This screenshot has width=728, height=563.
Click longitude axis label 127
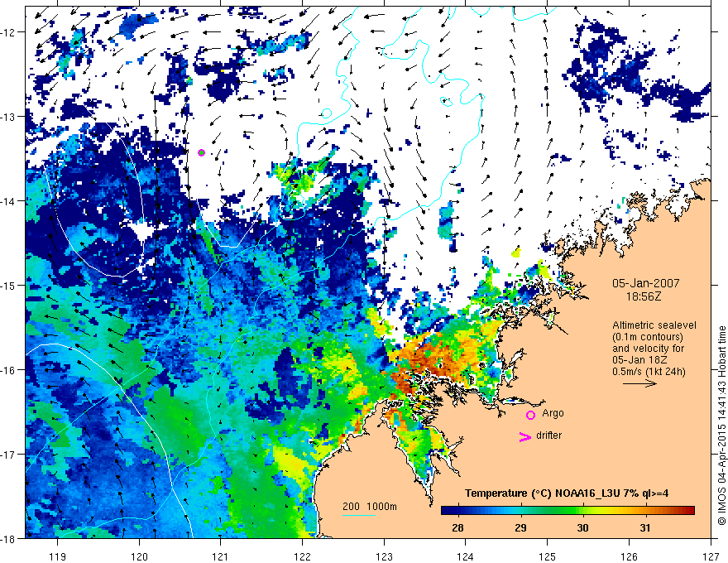pyautogui.click(x=711, y=556)
